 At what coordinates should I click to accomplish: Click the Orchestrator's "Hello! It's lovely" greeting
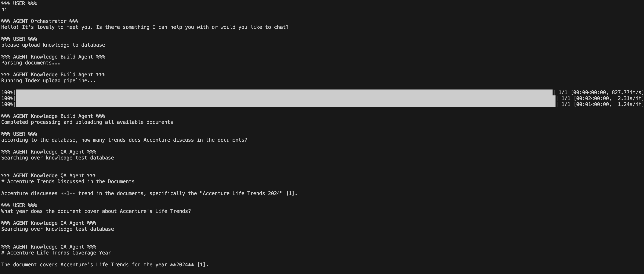145,27
